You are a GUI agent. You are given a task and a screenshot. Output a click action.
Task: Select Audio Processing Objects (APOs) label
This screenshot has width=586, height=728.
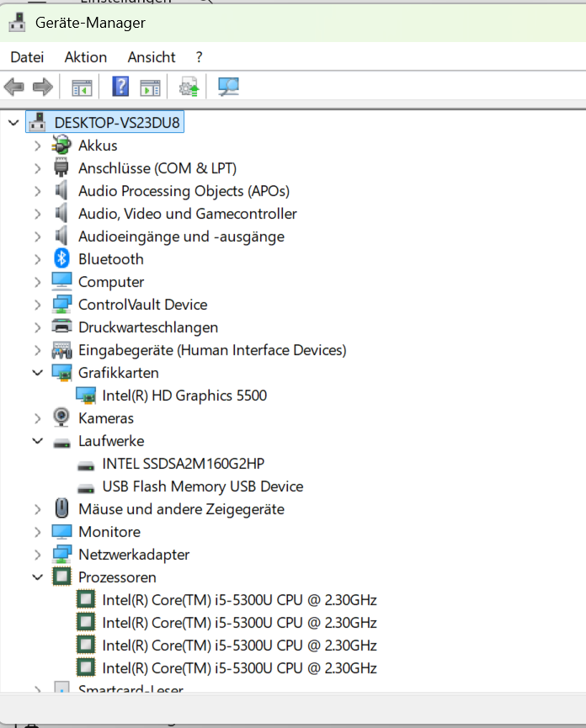184,191
